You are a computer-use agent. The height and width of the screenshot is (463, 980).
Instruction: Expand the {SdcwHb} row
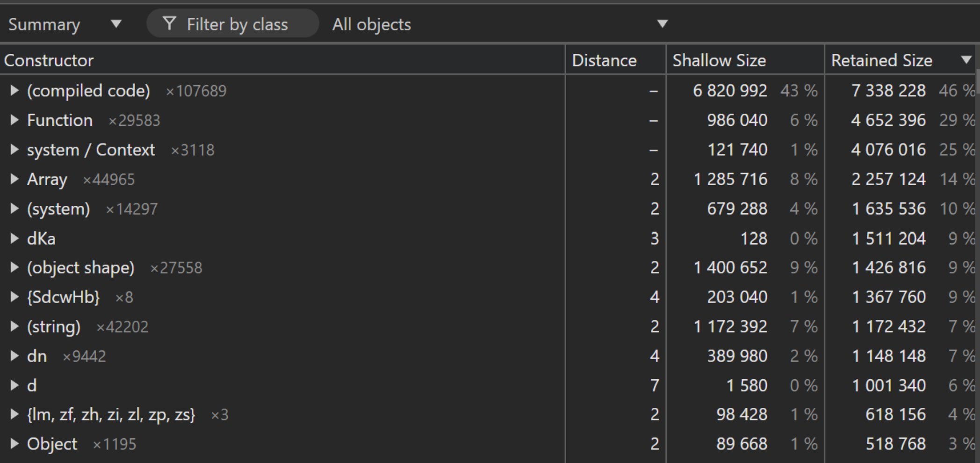14,297
